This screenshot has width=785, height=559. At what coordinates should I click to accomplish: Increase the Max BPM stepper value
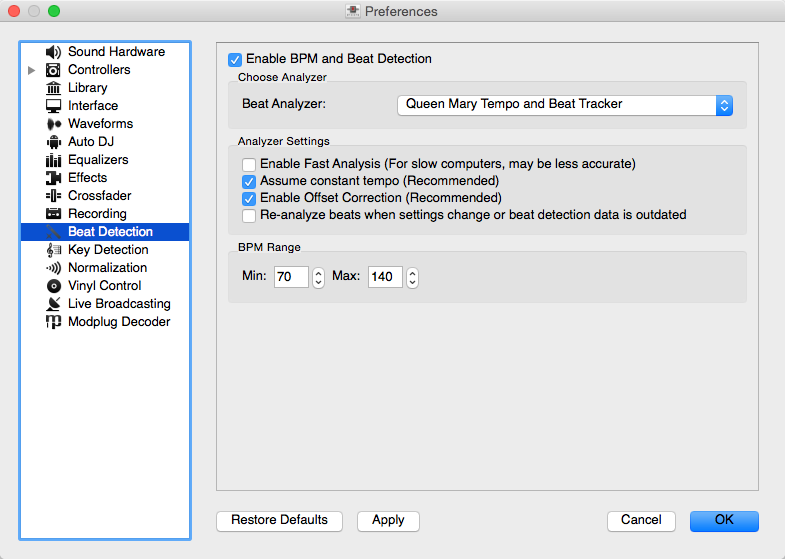(x=411, y=272)
